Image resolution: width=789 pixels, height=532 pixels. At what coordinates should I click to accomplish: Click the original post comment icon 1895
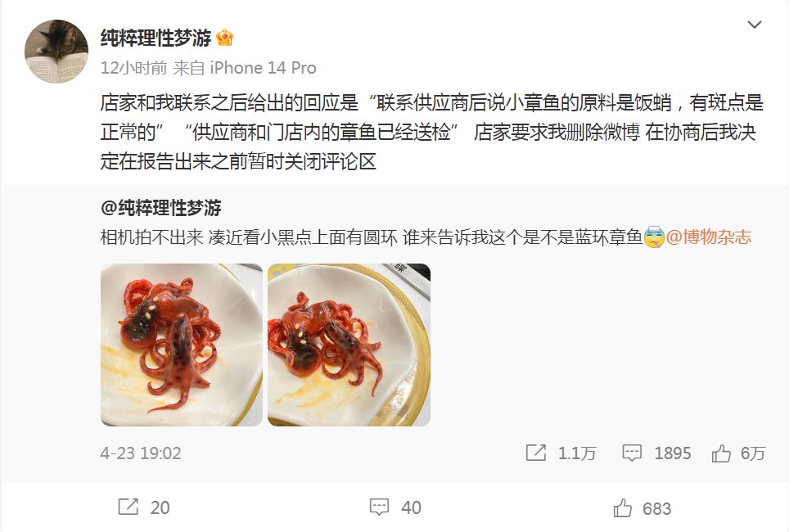coord(632,453)
